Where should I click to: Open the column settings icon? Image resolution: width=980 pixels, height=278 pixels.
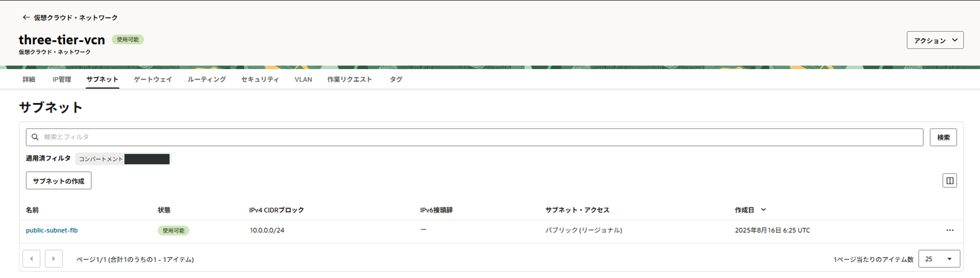click(950, 181)
